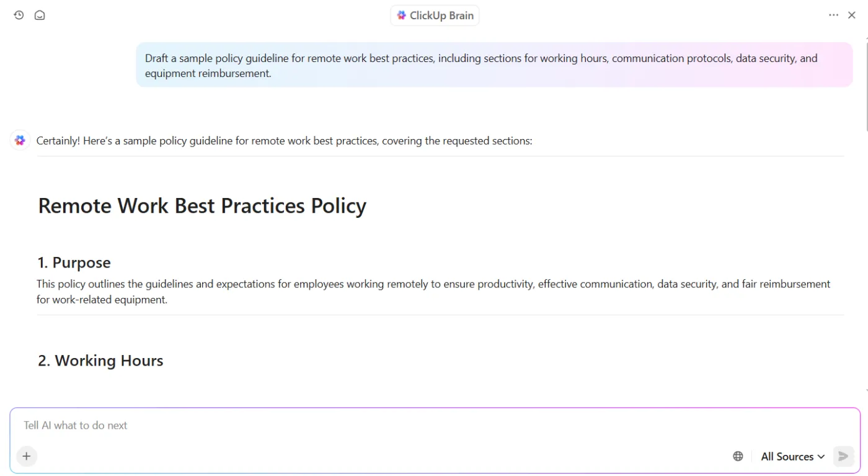The width and height of the screenshot is (868, 476).
Task: Open the three-dot more options menu
Action: (833, 15)
